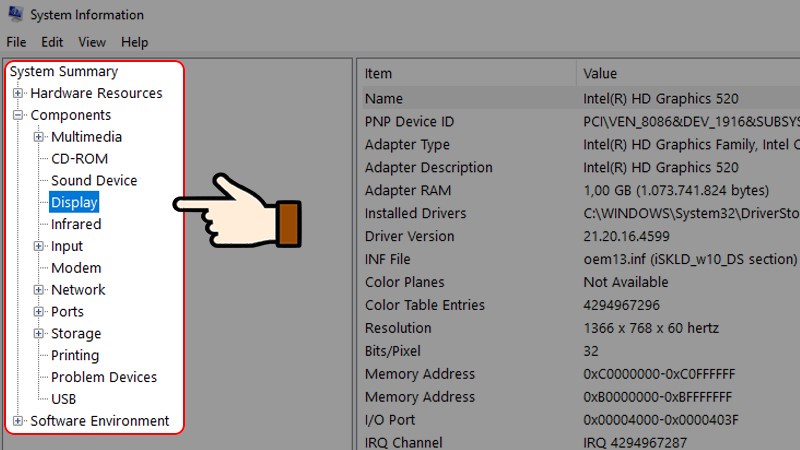This screenshot has height=450, width=800.
Task: Click the PCI\VEN_8086 device ID value
Action: click(691, 121)
